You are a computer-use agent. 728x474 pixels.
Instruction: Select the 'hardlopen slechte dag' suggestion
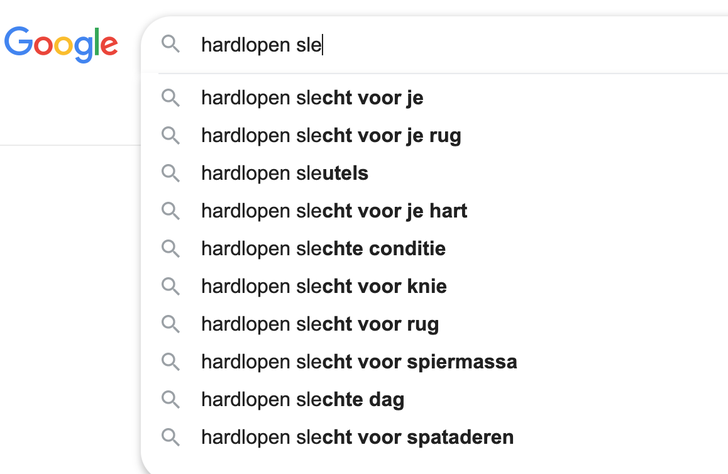point(303,400)
